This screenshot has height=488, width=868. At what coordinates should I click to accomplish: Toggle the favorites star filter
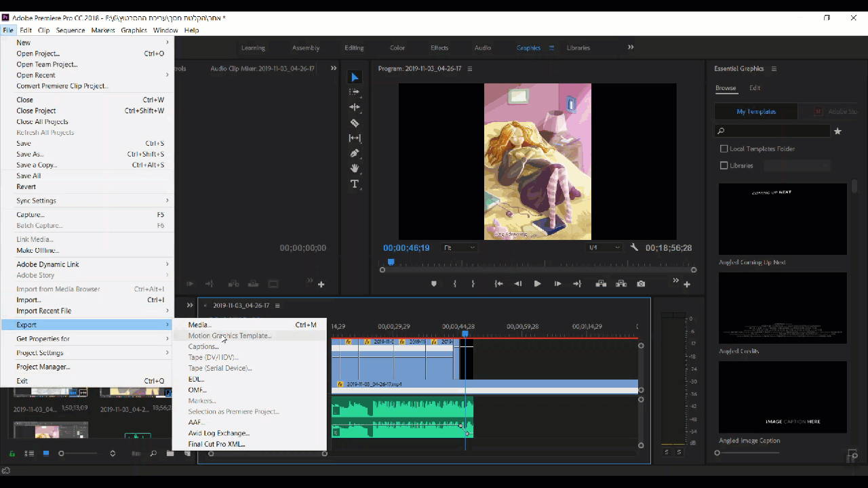click(837, 131)
